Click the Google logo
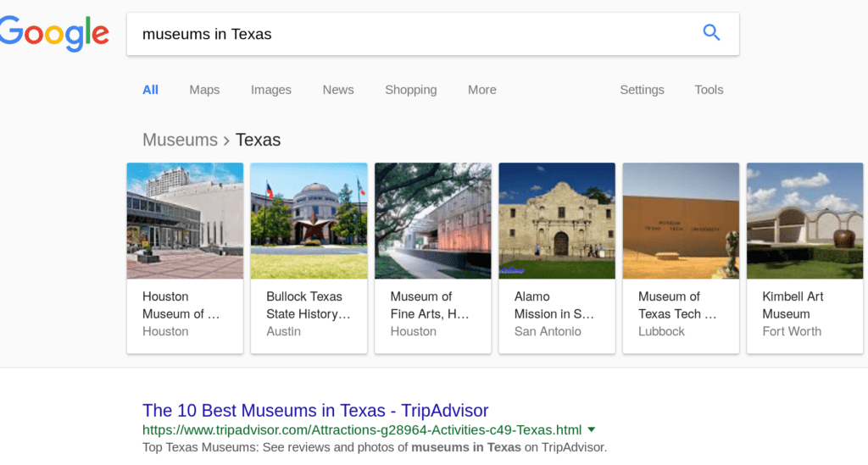Screen dimensions: 868x465 (54, 34)
